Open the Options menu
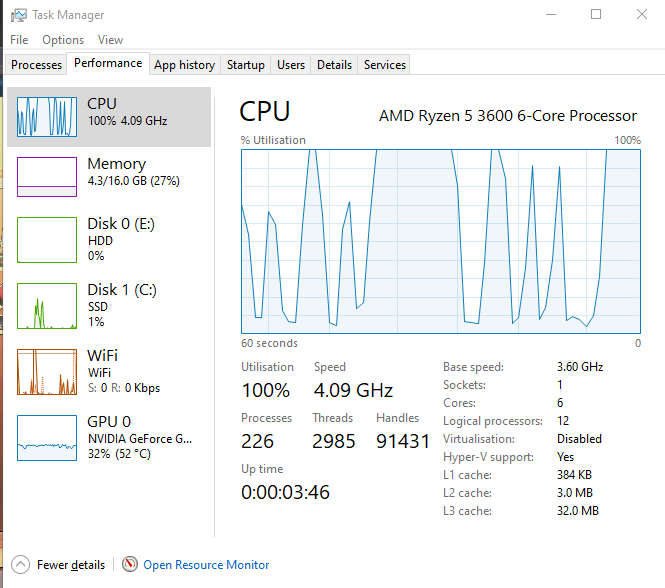 point(63,40)
